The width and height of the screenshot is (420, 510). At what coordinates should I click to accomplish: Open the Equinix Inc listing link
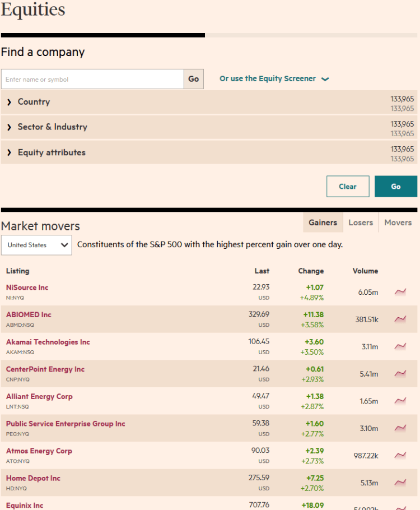click(25, 506)
